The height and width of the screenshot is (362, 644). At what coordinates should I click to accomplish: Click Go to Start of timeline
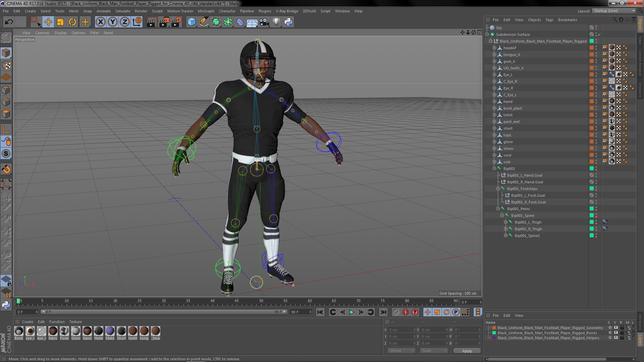[x=320, y=312]
